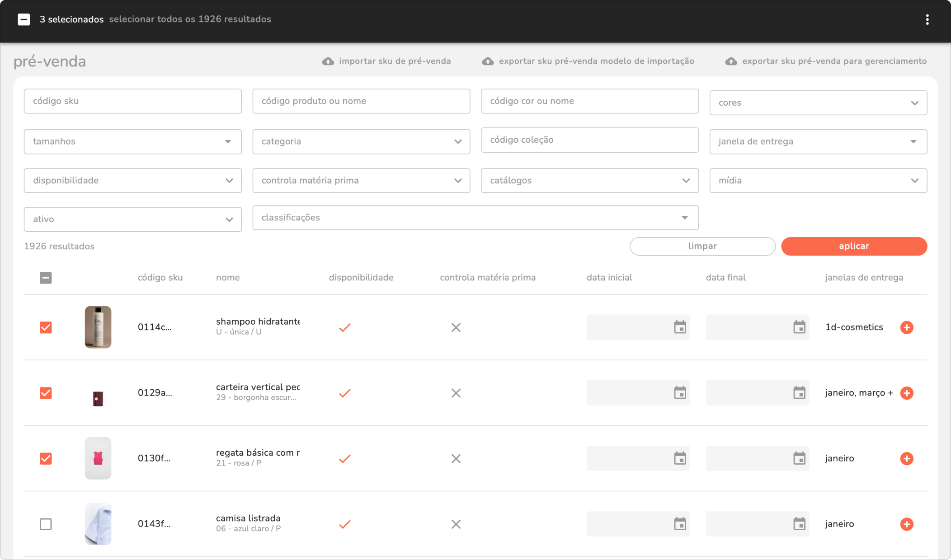Open data final calendar for carteira vertical
The image size is (951, 560).
pos(799,393)
